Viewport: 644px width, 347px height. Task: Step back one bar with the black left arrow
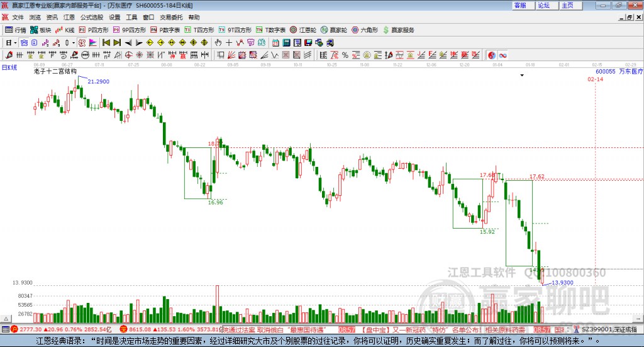[x=128, y=43]
